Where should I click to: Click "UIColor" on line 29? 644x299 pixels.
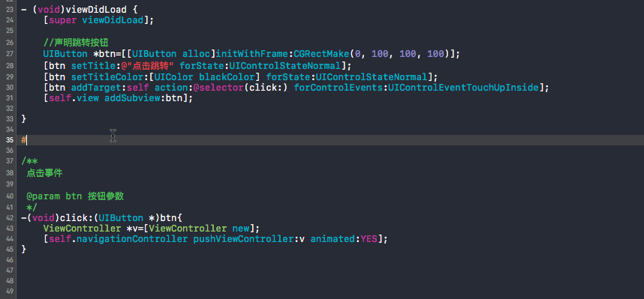174,76
